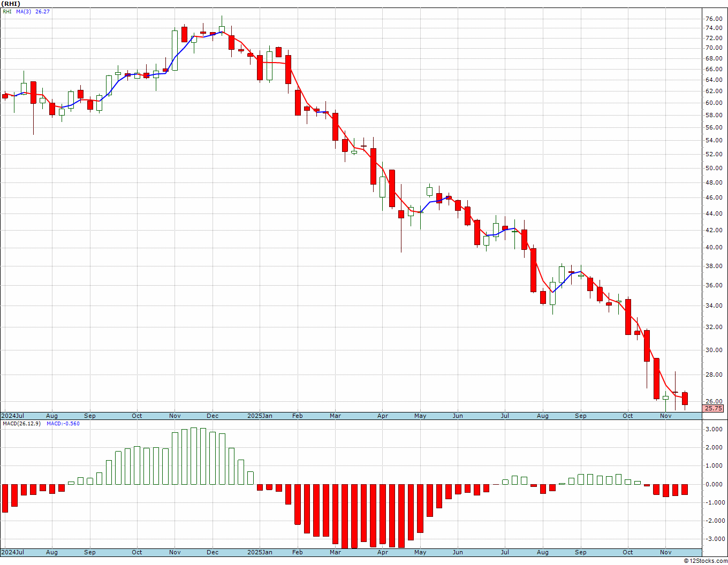Select the MA(3) indicator legend label
Image resolution: width=728 pixels, height=565 pixels.
click(x=24, y=11)
